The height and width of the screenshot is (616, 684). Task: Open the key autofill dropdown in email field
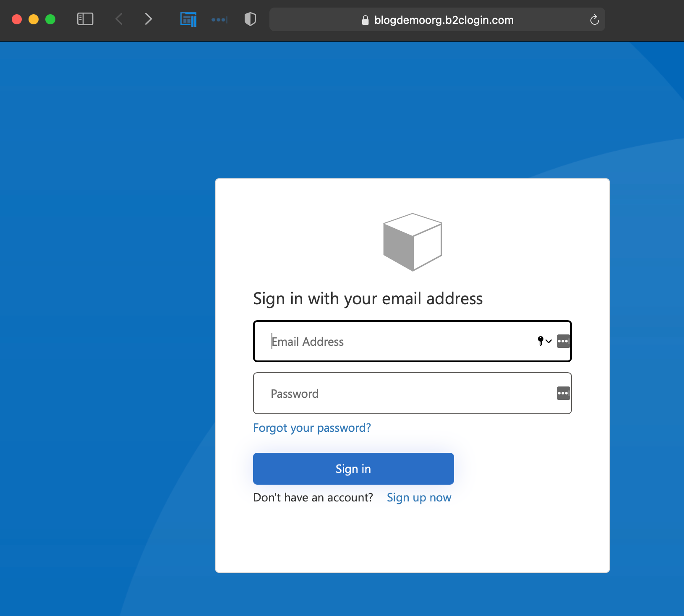click(544, 341)
